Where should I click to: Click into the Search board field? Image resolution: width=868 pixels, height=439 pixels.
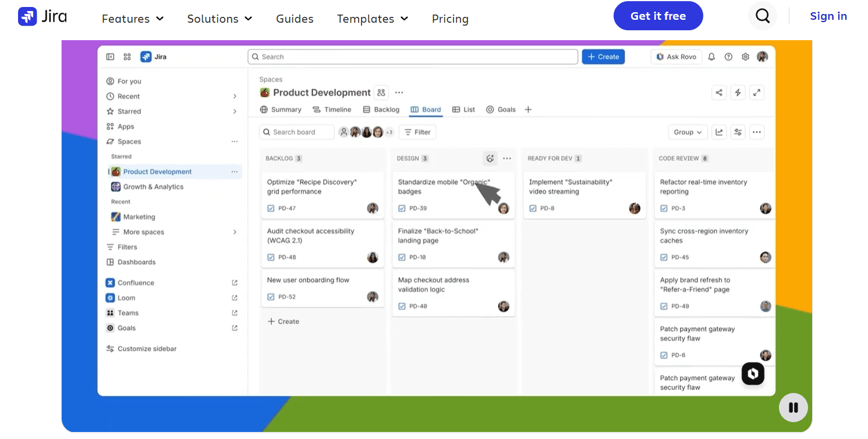(x=297, y=132)
